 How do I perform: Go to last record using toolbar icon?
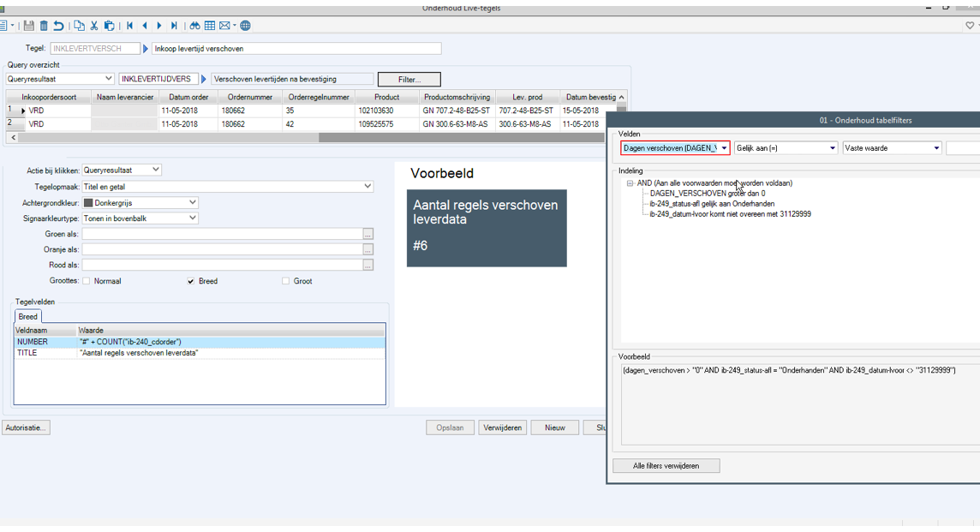[174, 26]
